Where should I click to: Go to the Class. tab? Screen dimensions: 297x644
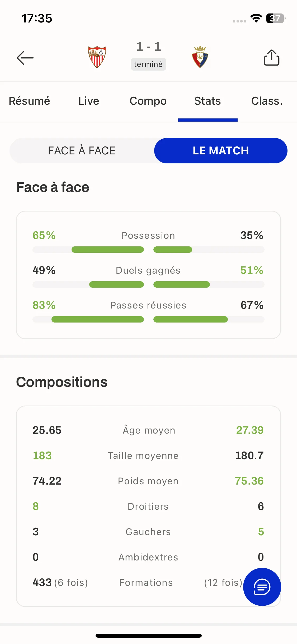(267, 101)
